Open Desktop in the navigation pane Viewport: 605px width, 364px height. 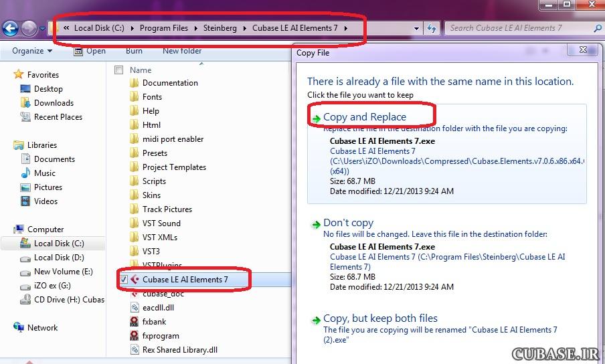[48, 89]
